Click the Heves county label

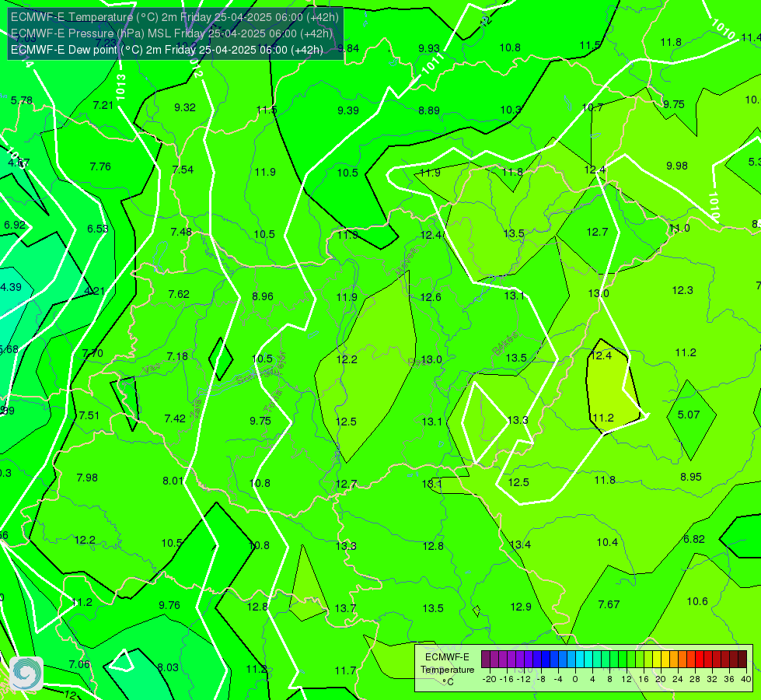(407, 262)
